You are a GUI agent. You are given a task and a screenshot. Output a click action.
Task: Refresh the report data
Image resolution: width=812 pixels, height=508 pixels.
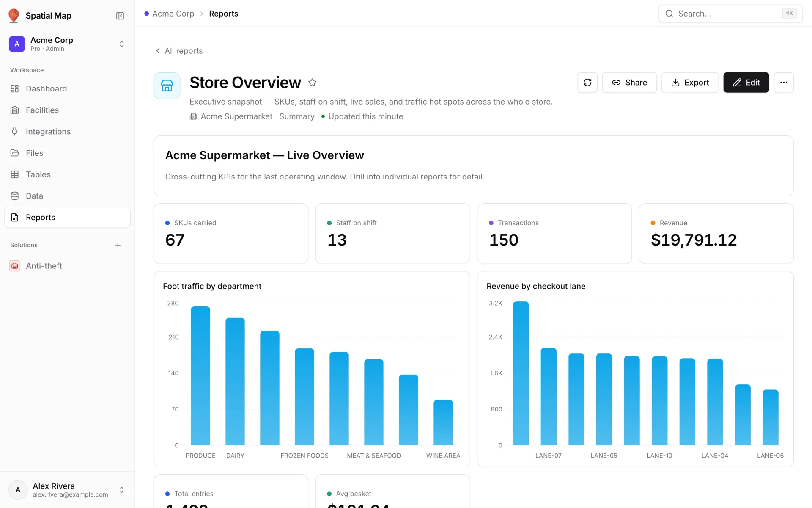coord(587,83)
